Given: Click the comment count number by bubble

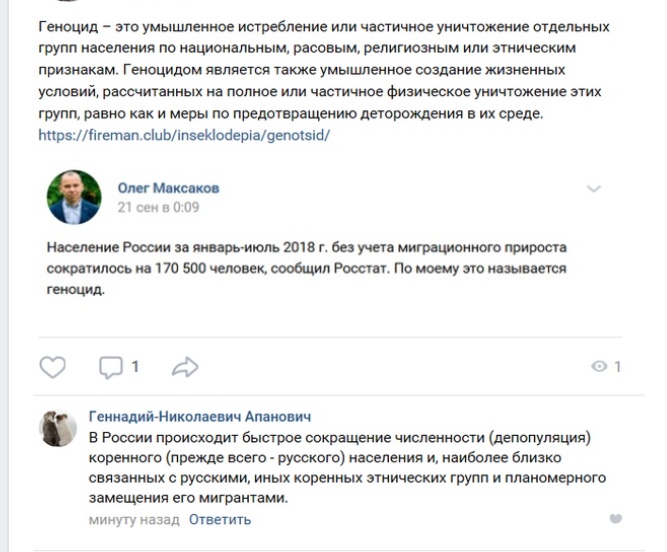Looking at the screenshot, I should [135, 367].
